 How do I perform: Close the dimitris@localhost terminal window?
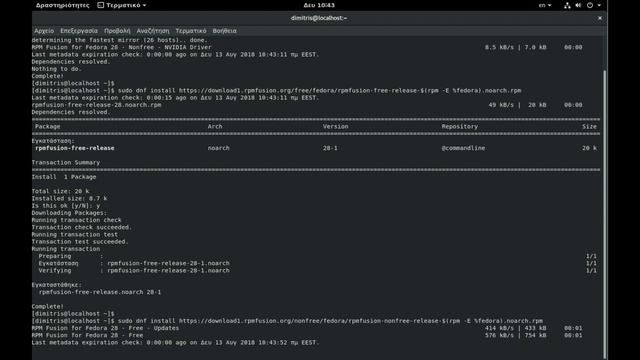600,18
